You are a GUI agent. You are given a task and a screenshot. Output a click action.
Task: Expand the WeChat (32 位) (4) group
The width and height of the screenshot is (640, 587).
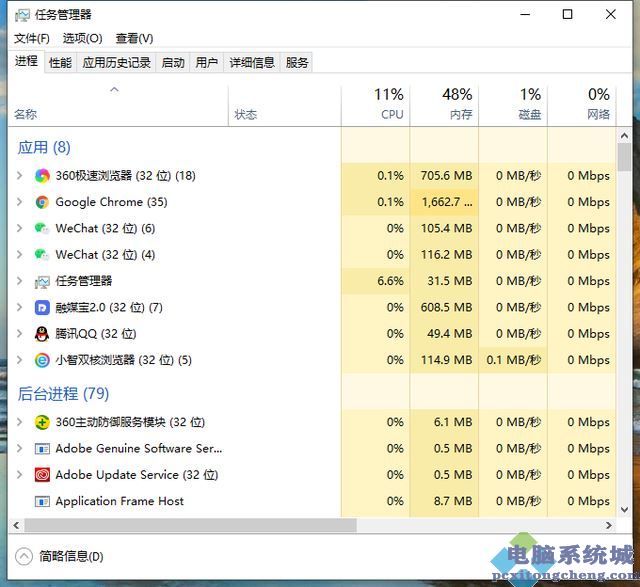(19, 254)
